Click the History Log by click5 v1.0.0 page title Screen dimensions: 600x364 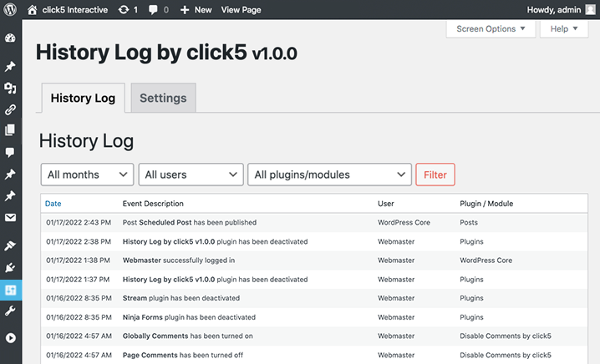pos(166,53)
